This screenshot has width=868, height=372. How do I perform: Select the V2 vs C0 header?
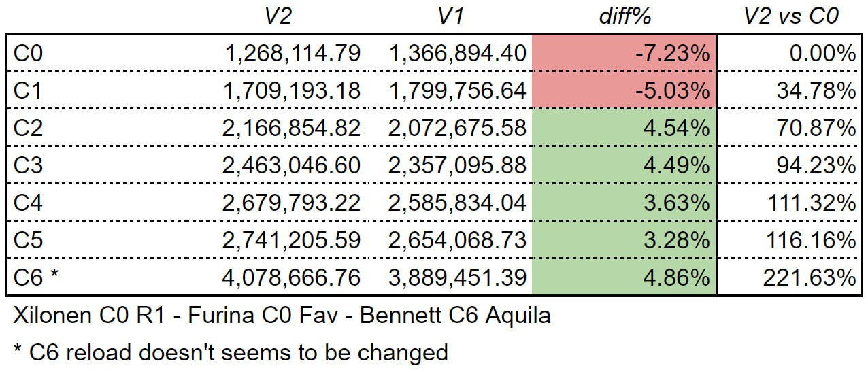point(790,17)
